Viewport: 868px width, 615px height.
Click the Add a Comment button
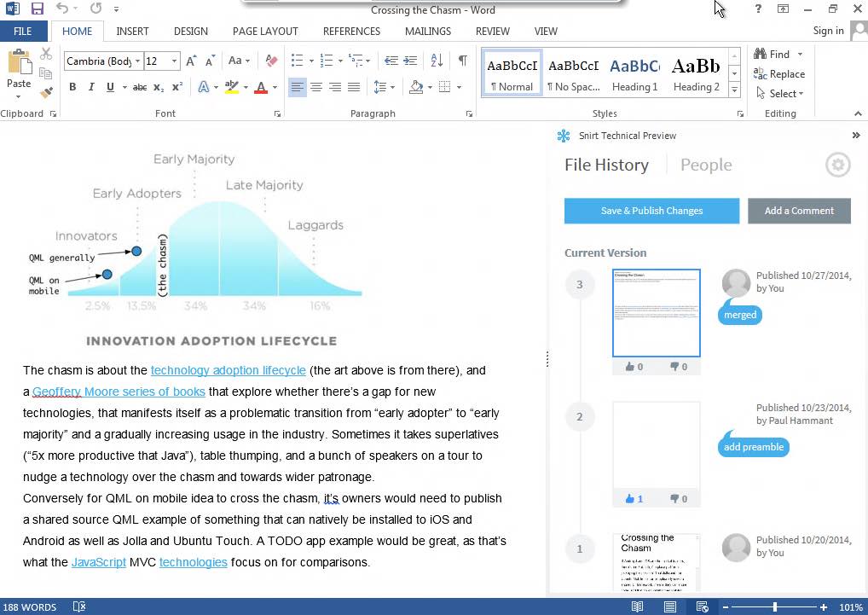pos(799,211)
